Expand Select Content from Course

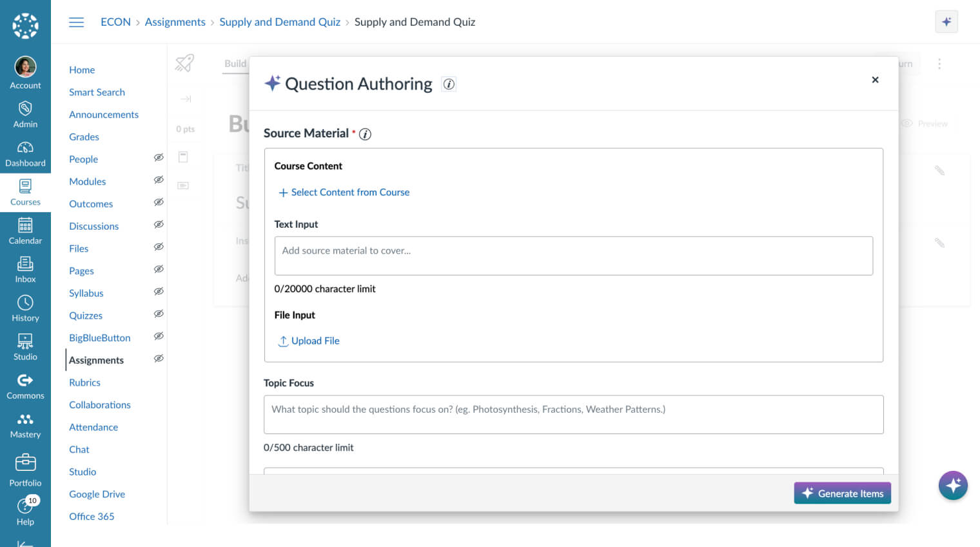pyautogui.click(x=344, y=192)
